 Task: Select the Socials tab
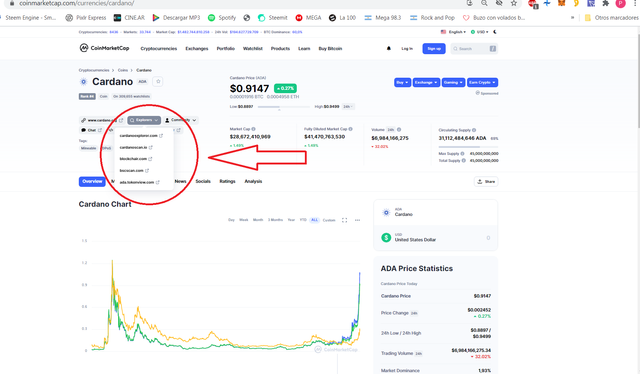pyautogui.click(x=203, y=181)
